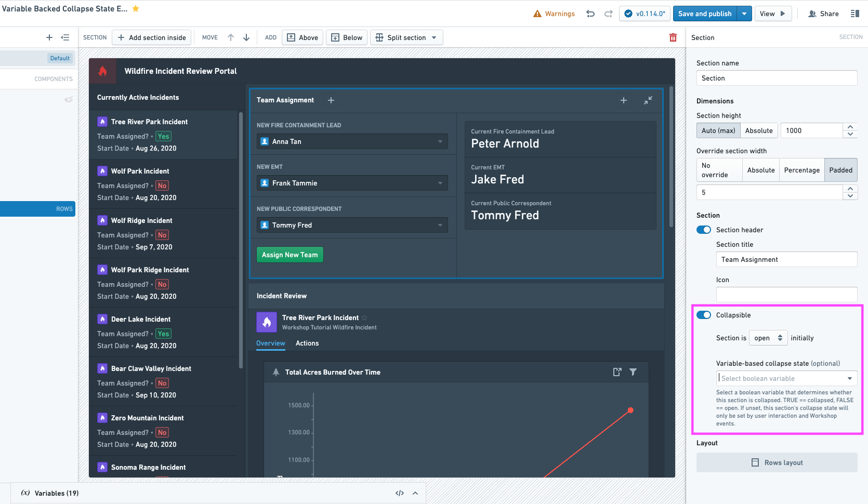Click the Share button

823,14
